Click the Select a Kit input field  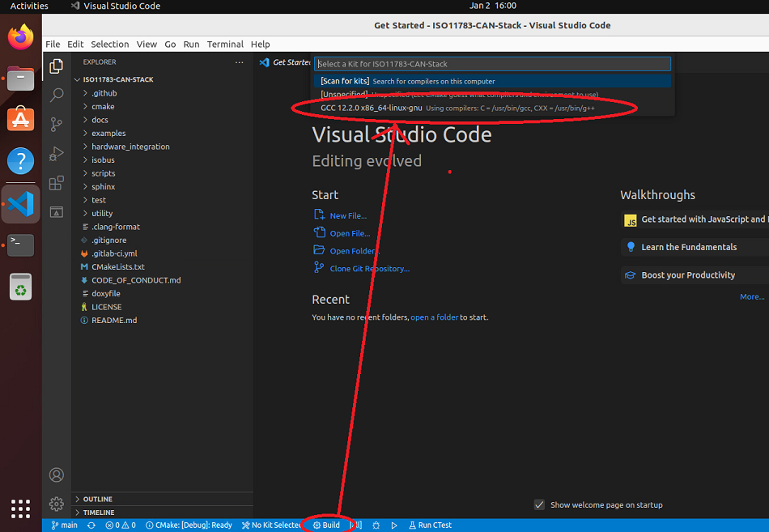[x=492, y=64]
